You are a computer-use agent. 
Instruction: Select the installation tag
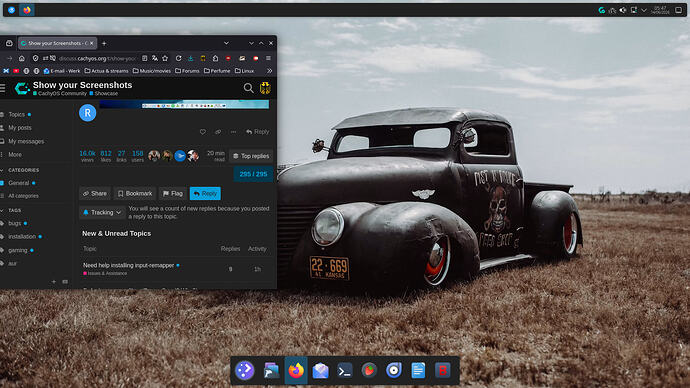(21, 236)
